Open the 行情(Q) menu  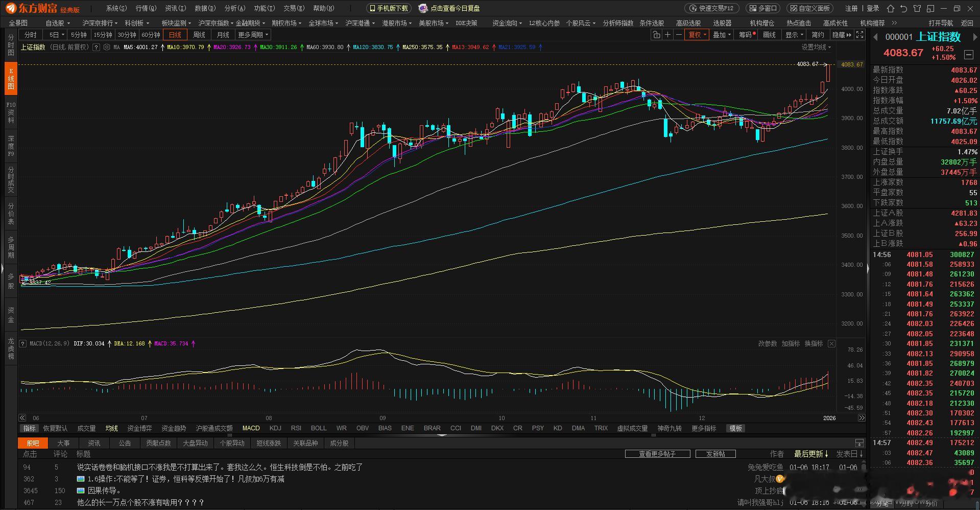pos(146,8)
